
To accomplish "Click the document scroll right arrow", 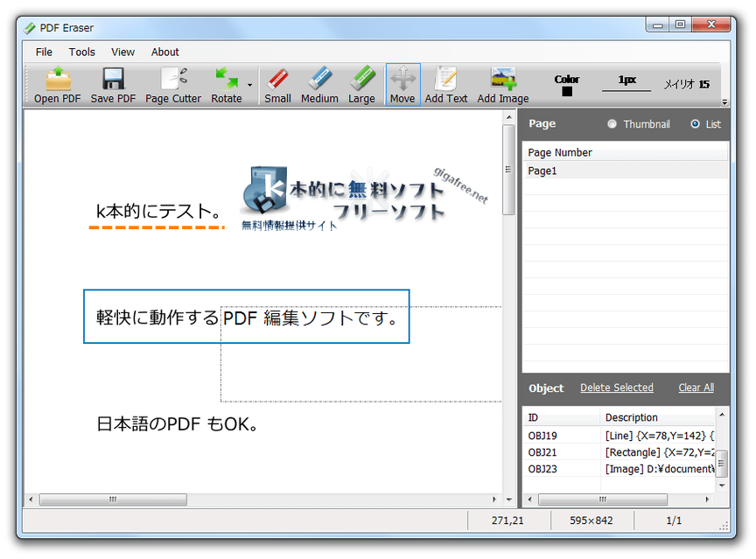I will coord(494,500).
